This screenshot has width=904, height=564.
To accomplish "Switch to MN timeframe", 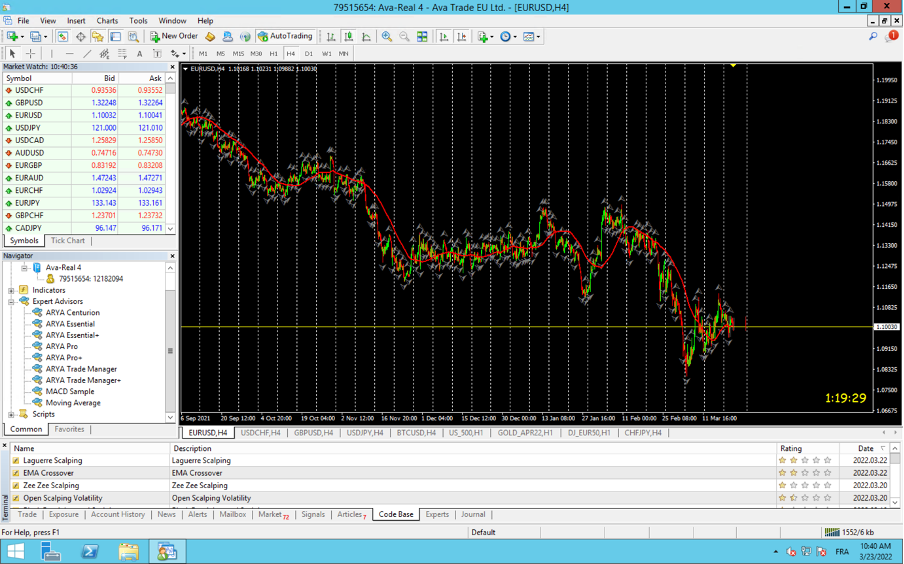I will pos(344,54).
